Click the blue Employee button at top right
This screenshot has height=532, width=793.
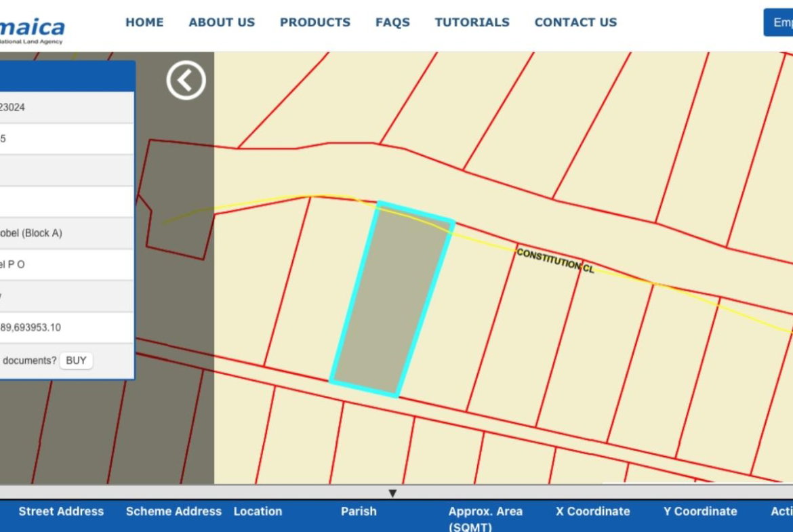[x=781, y=22]
